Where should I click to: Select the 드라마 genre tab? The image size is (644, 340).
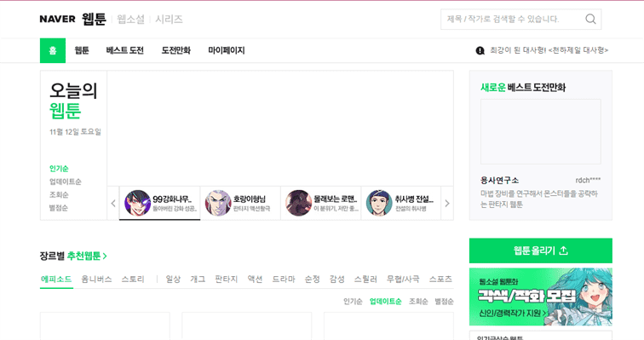[284, 279]
